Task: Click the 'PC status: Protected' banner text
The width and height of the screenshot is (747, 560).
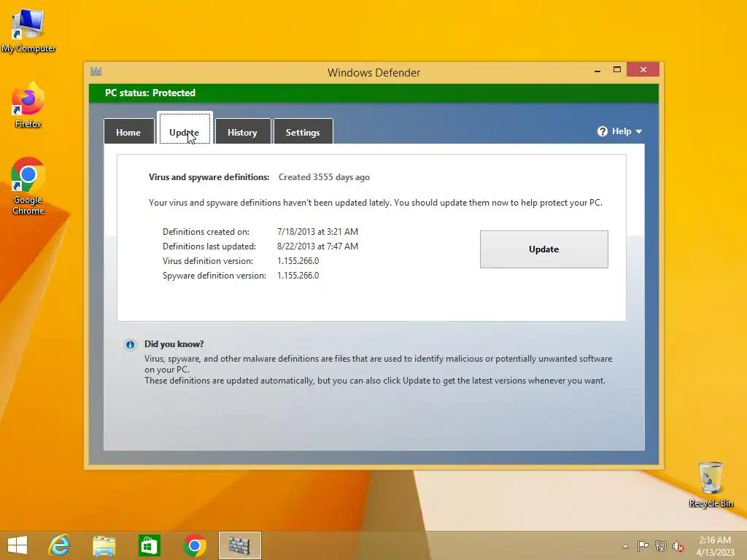Action: [x=150, y=93]
